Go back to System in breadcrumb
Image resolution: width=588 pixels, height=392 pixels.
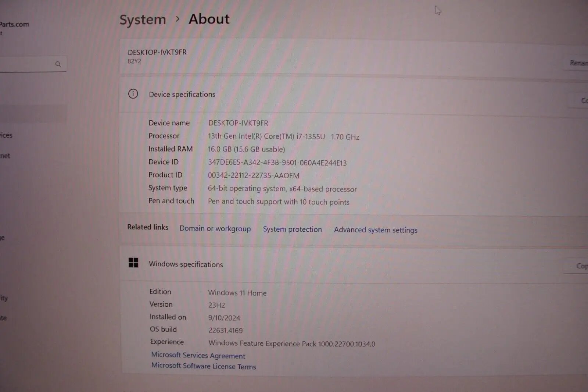tap(143, 19)
